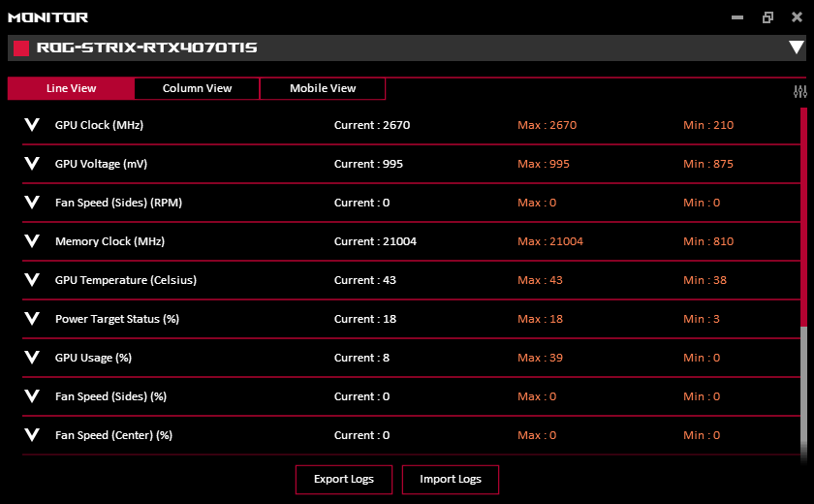This screenshot has width=814, height=504.
Task: Expand the GPU Temperature (Celsius) chevron
Action: pos(32,280)
